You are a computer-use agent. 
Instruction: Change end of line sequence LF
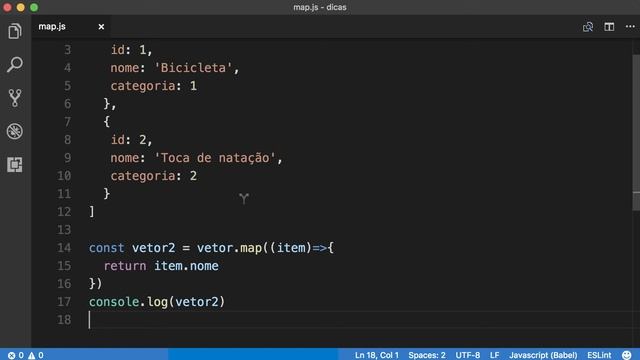[x=494, y=355]
